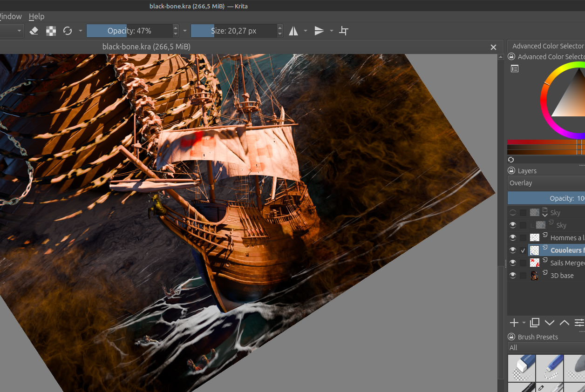Viewport: 585px width, 392px height.
Task: Toggle eraser mode in the toolbar
Action: pyautogui.click(x=34, y=31)
